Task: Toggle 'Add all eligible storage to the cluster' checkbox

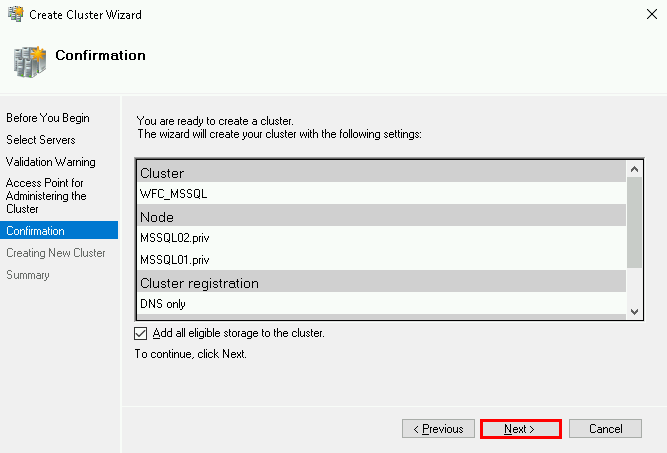Action: (140, 333)
